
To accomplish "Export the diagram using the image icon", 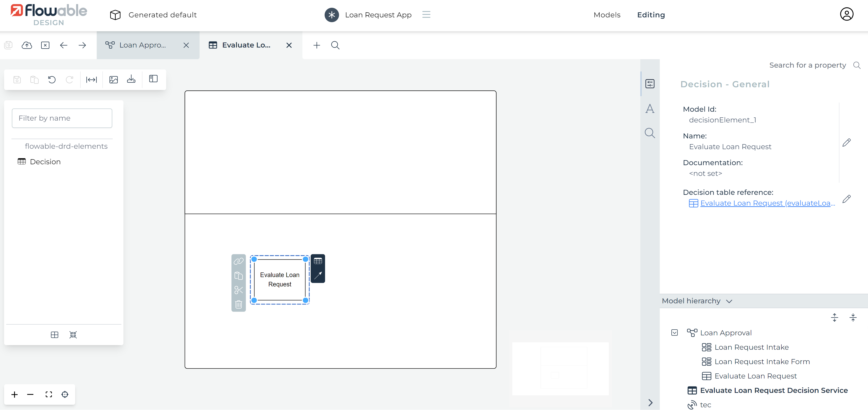I will tap(114, 79).
